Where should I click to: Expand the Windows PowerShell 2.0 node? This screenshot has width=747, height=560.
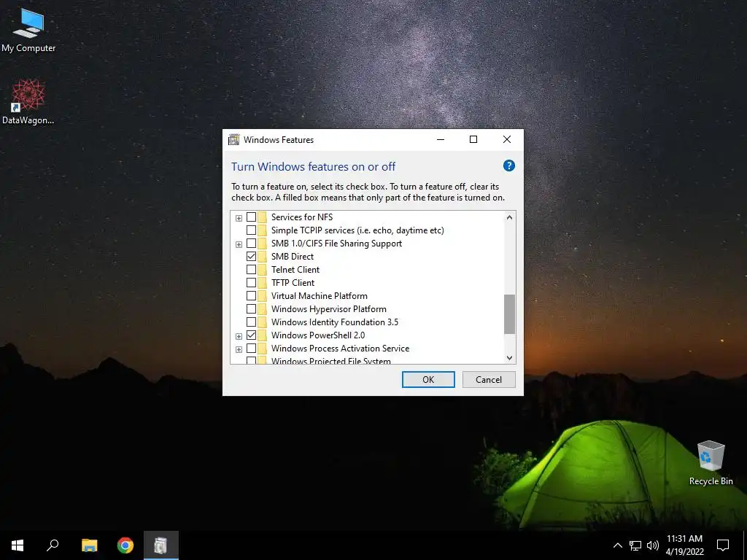tap(239, 336)
